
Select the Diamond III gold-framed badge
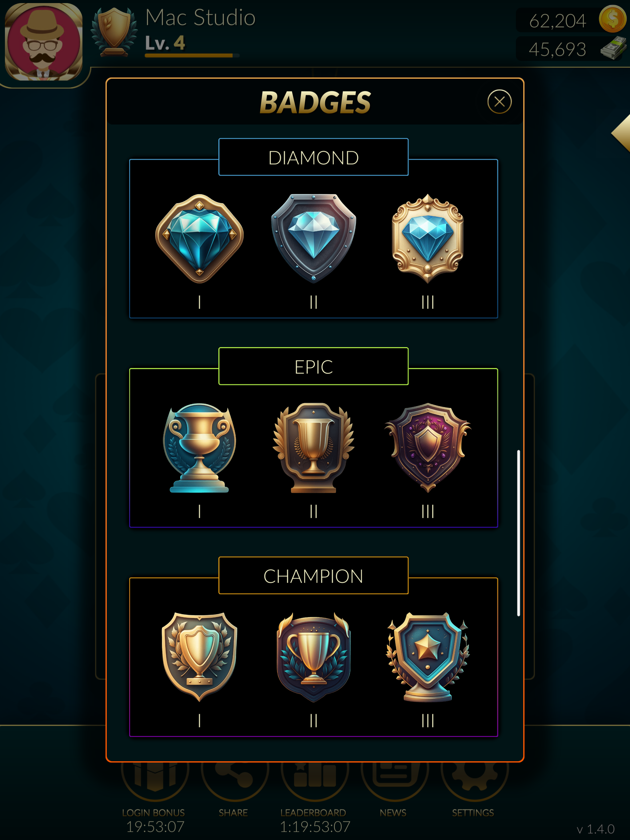pyautogui.click(x=428, y=239)
